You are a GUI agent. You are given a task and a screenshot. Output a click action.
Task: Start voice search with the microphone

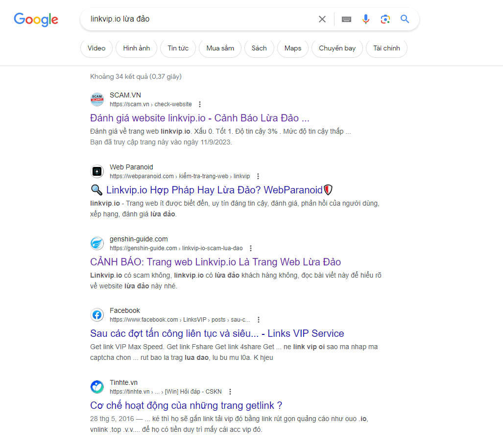click(x=366, y=19)
